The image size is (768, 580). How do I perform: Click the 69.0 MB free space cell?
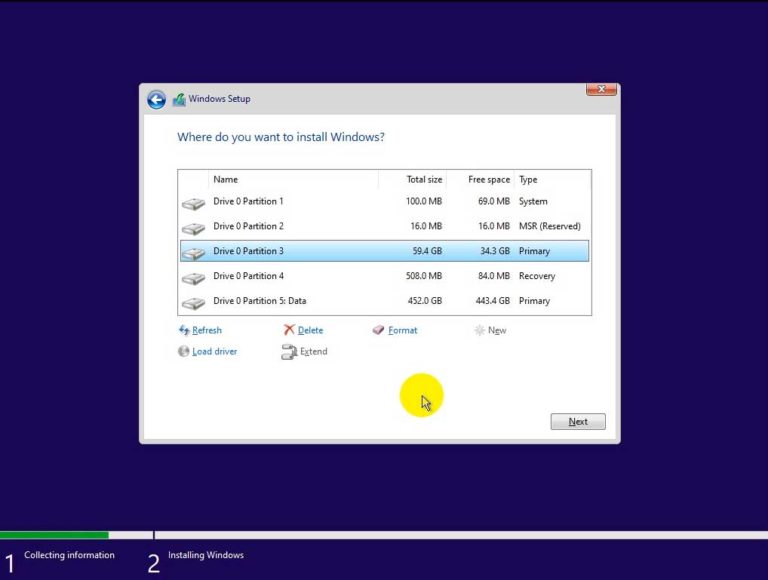pyautogui.click(x=494, y=201)
